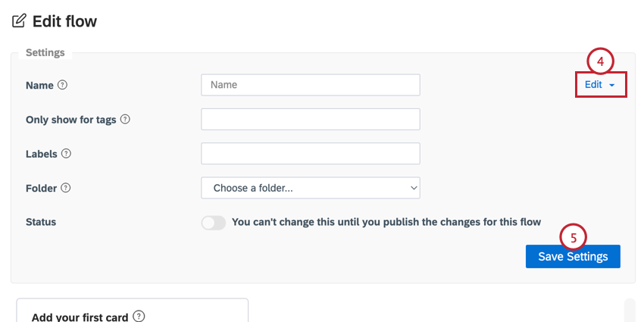Click help icon beside Add your first card
Screen dimensions: 644x322
(x=139, y=317)
